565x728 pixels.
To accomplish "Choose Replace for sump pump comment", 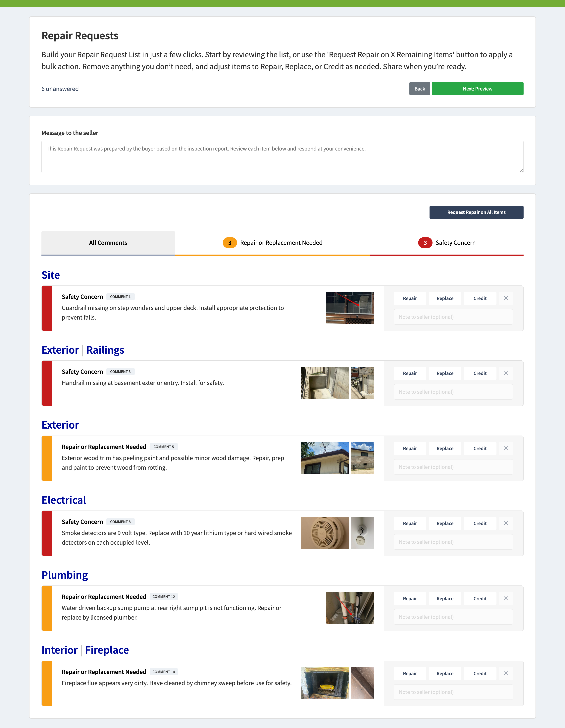I will [x=445, y=598].
